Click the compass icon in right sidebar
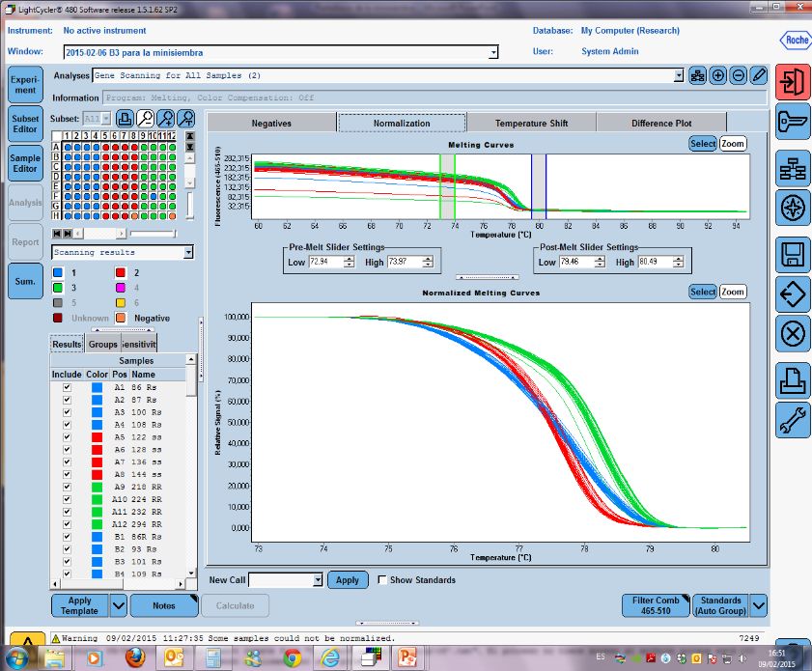812x671 pixels. (x=793, y=209)
